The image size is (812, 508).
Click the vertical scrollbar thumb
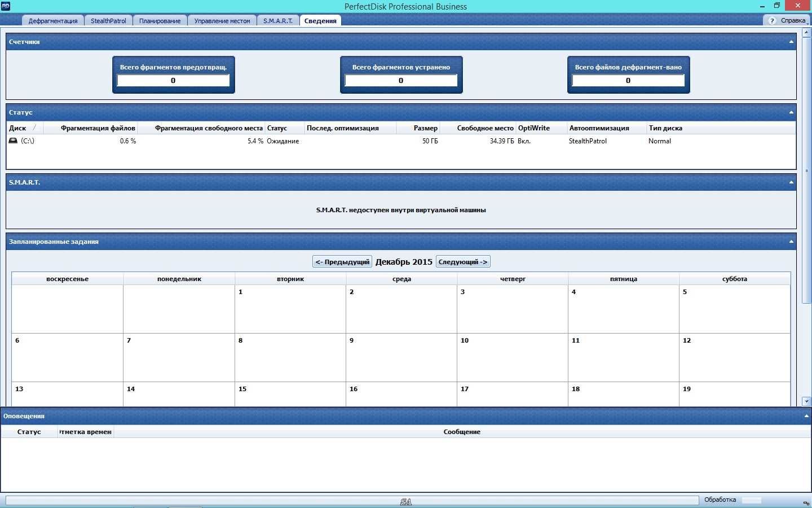pyautogui.click(x=806, y=170)
